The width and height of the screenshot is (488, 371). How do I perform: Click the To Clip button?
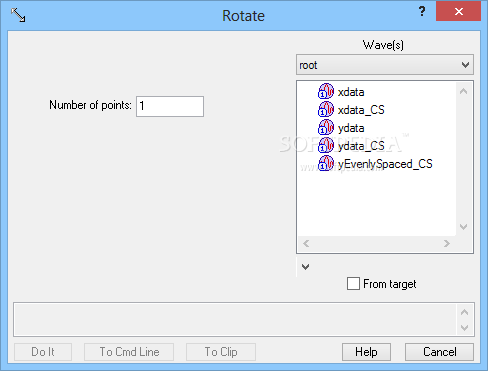221,352
